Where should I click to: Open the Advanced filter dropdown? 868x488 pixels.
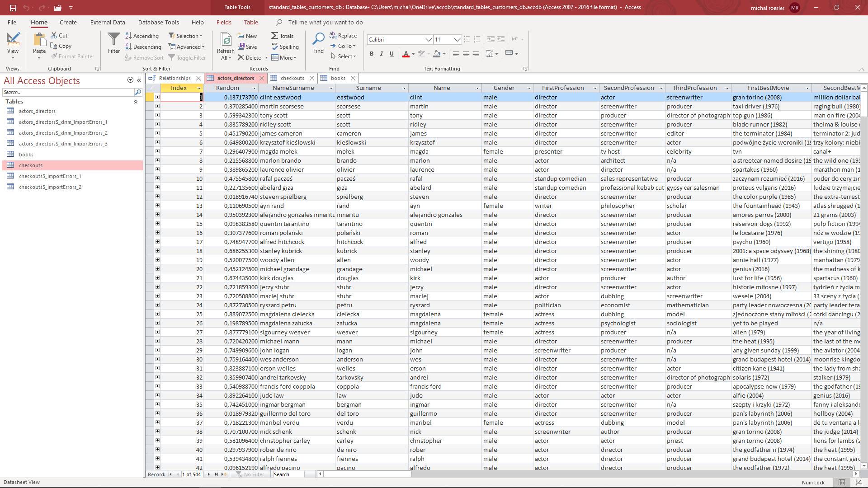(x=187, y=47)
